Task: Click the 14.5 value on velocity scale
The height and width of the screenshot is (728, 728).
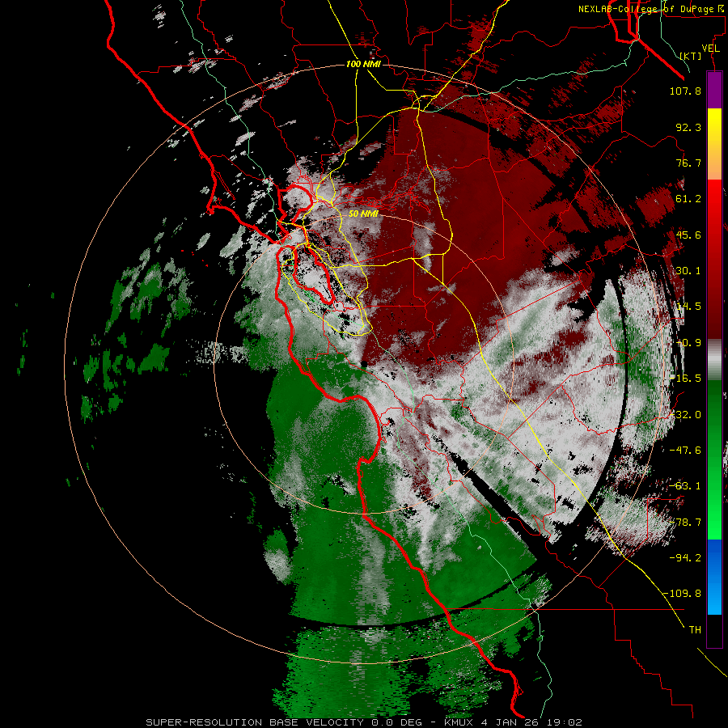Action: pyautogui.click(x=688, y=307)
